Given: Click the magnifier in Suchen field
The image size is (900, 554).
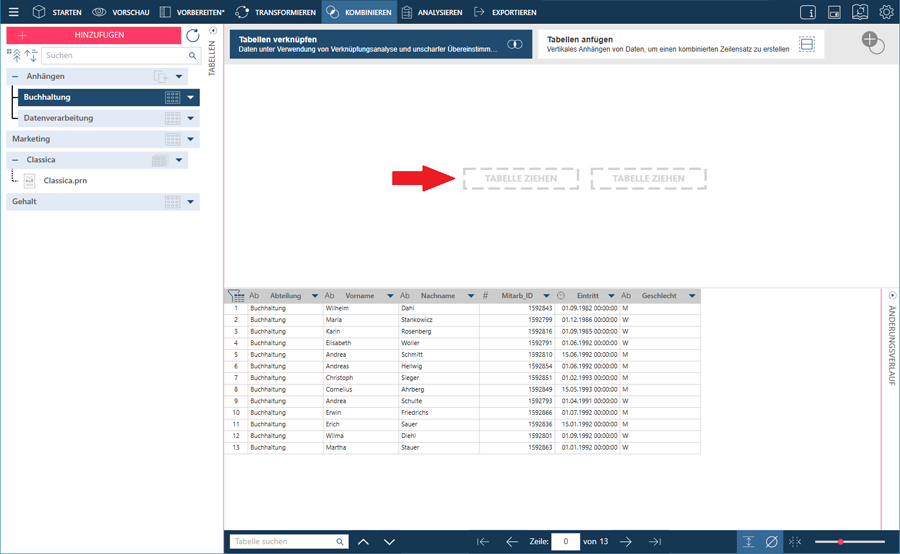Looking at the screenshot, I should [x=192, y=56].
